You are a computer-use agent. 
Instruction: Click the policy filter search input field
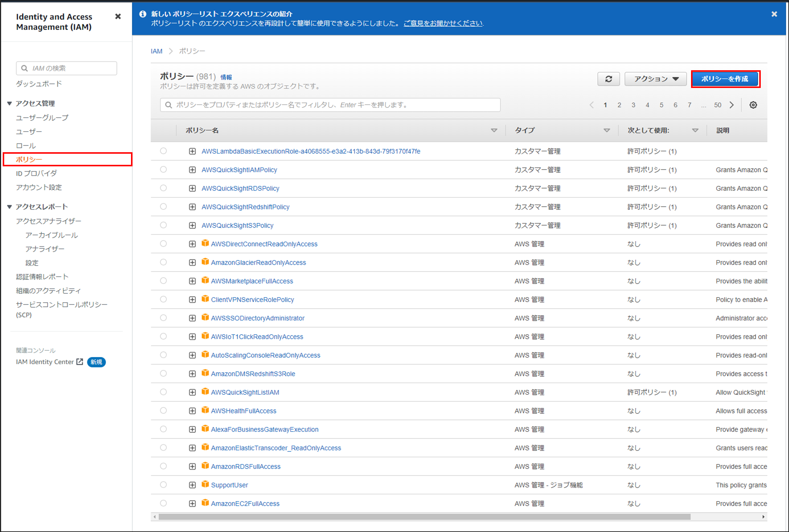pos(330,105)
